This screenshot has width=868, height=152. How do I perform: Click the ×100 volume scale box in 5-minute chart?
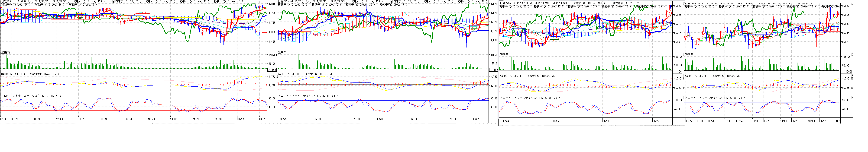(272, 70)
